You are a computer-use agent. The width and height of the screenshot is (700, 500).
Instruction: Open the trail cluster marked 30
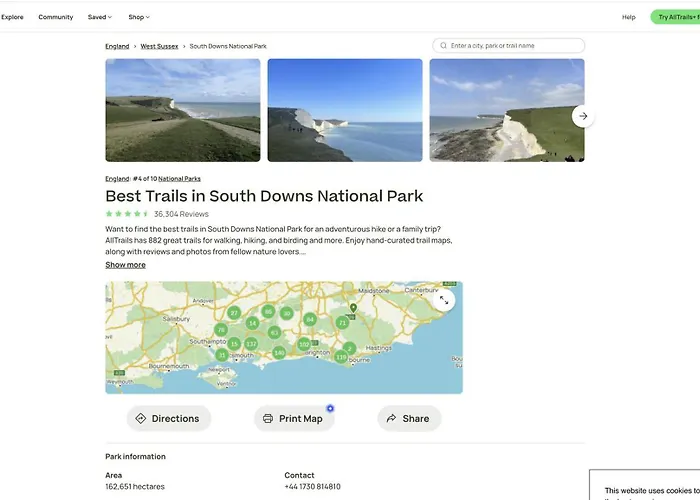(287, 313)
